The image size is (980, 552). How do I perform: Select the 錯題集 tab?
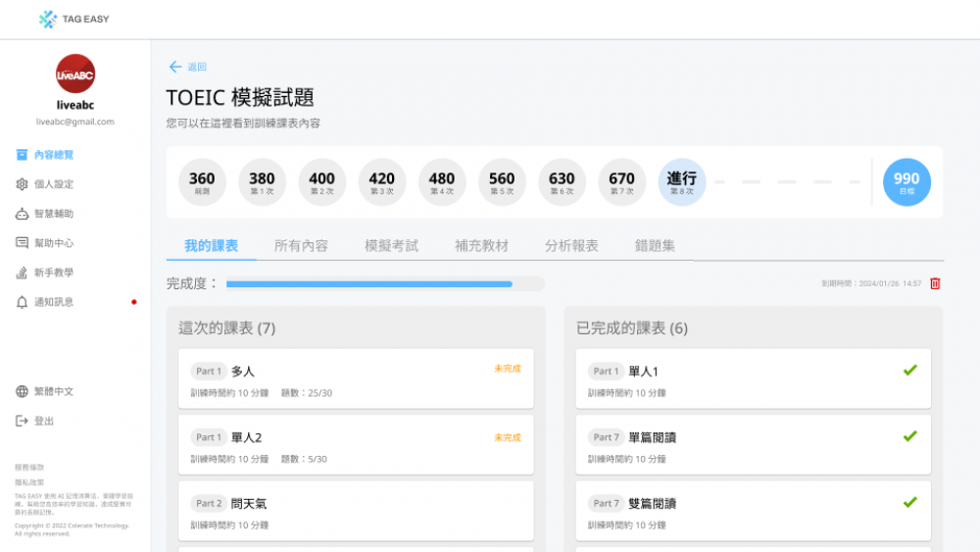tap(655, 246)
